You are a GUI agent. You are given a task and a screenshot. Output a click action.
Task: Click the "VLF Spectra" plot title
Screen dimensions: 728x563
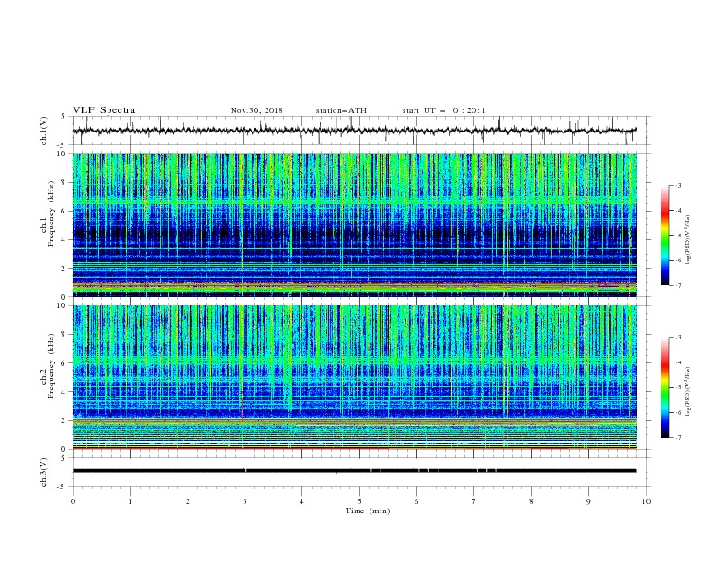[104, 110]
